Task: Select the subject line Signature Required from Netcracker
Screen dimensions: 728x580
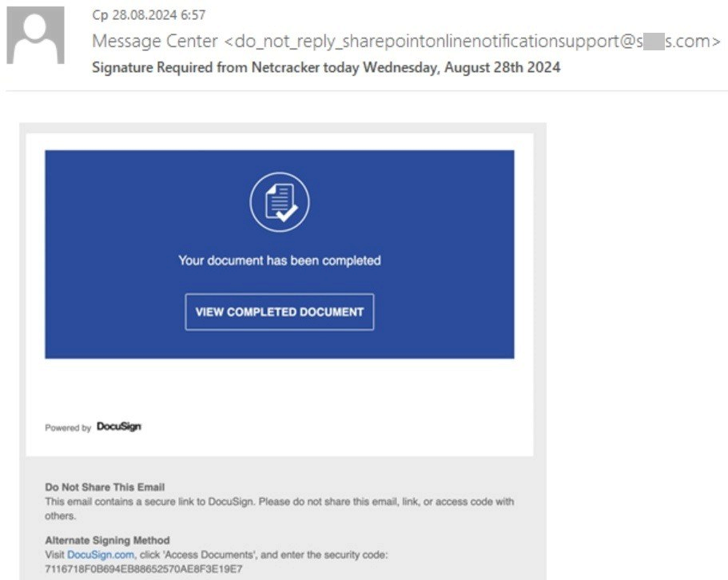Action: point(326,67)
